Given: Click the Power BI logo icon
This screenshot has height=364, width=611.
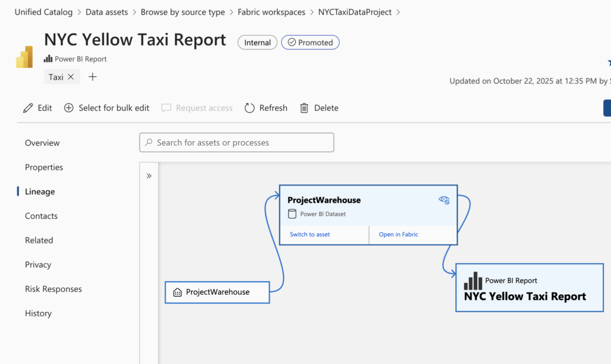Looking at the screenshot, I should [24, 57].
